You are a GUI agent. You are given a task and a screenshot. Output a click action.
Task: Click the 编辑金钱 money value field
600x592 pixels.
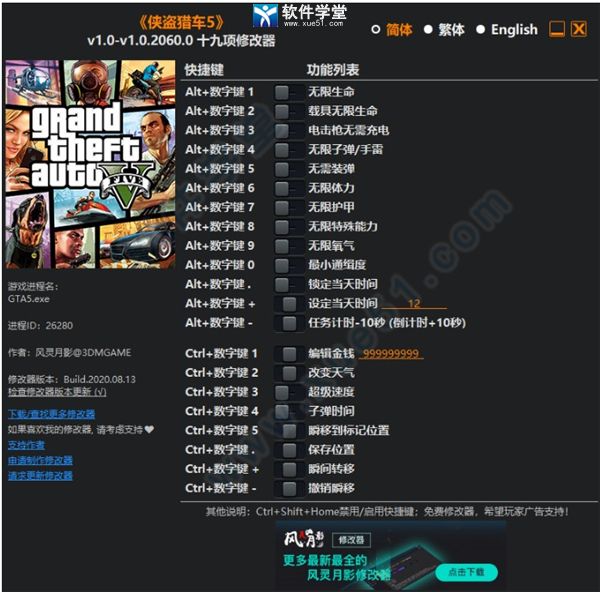391,354
